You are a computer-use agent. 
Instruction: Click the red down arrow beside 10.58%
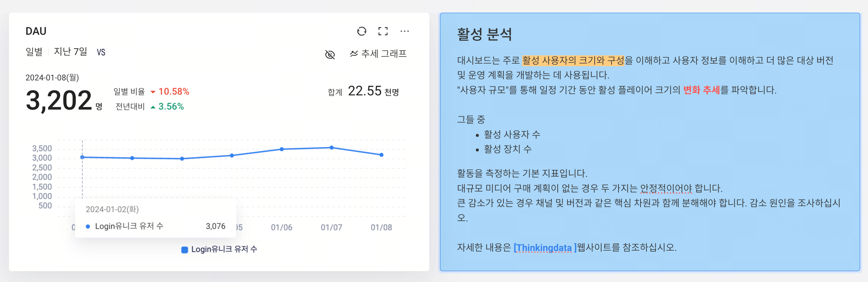coord(153,92)
